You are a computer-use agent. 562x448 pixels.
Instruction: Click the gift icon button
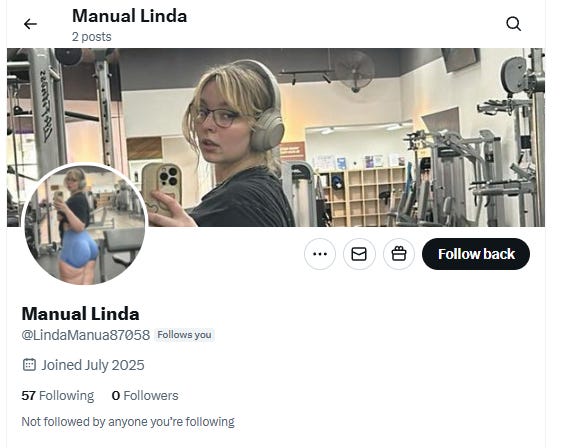pyautogui.click(x=399, y=254)
